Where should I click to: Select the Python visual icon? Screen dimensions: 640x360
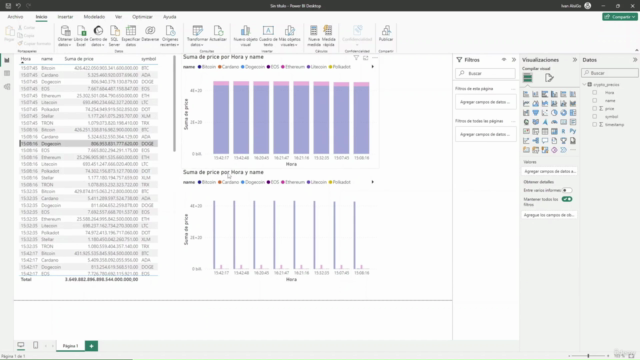[x=573, y=131]
